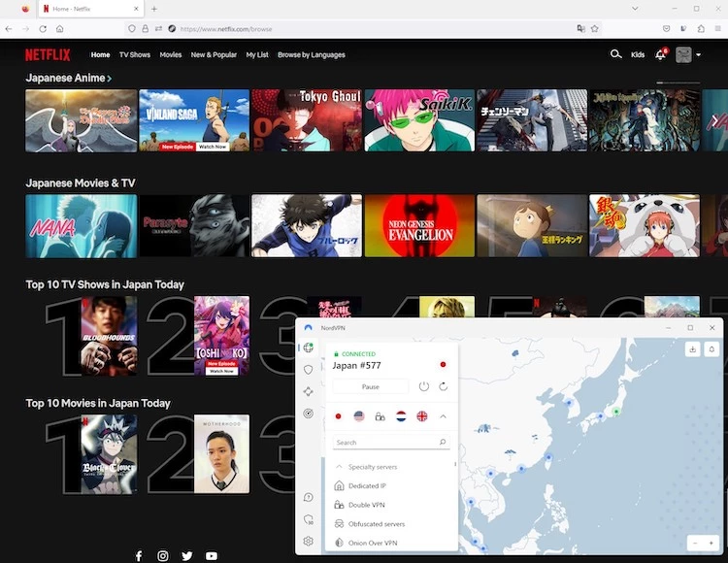Open the Saiki K. thumbnail
This screenshot has width=728, height=563.
pos(419,120)
